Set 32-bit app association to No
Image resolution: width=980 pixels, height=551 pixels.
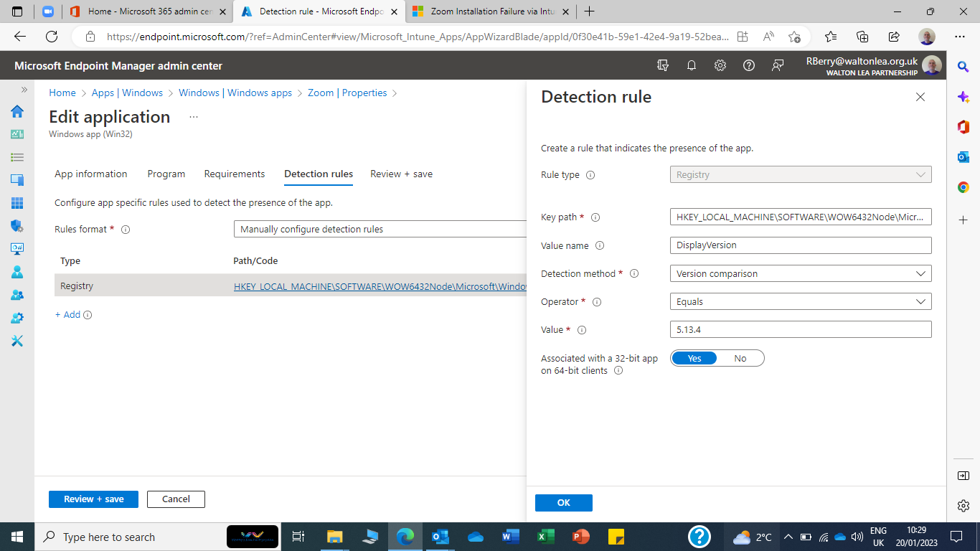(x=740, y=358)
